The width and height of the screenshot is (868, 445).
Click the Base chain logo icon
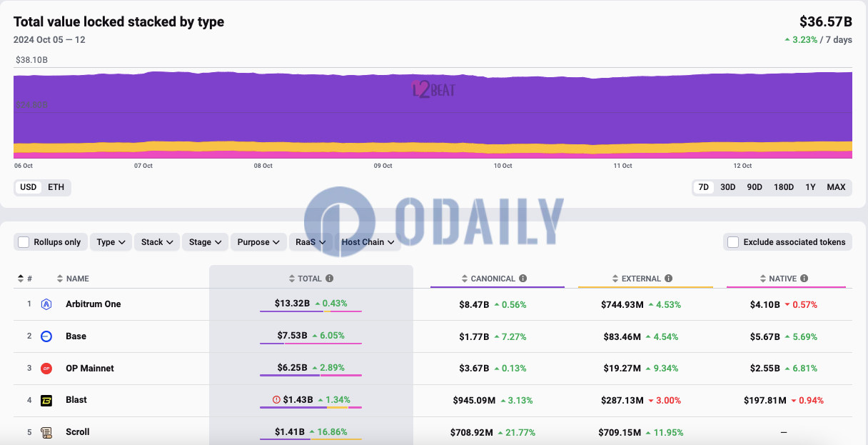point(46,336)
